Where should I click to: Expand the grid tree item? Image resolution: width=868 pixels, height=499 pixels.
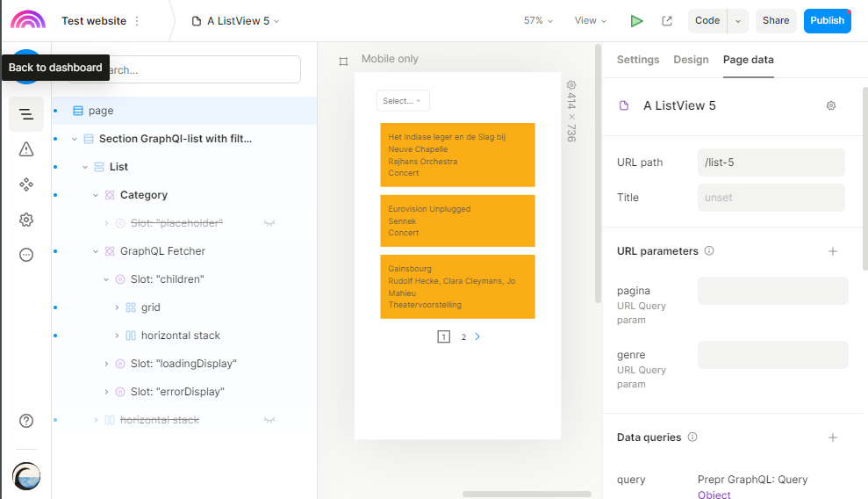pyautogui.click(x=117, y=307)
